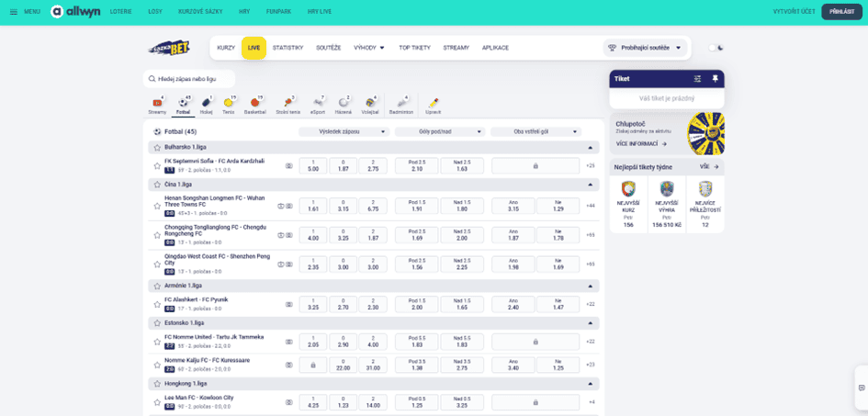Click VYTVOŘIT ÚČET link
This screenshot has height=416, width=868.
click(x=794, y=11)
